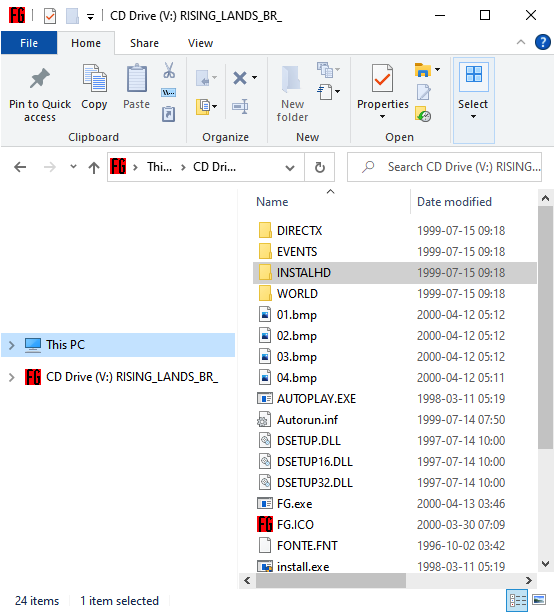Image resolution: width=555 pixels, height=613 pixels.
Task: Collapse the ribbon with the caret
Action: (521, 42)
